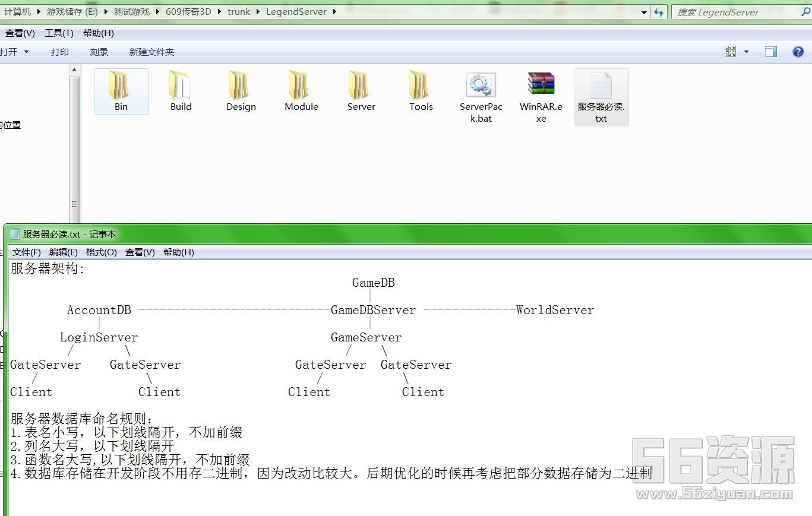Click the Explorer help question mark icon
The image size is (812, 516).
(798, 52)
